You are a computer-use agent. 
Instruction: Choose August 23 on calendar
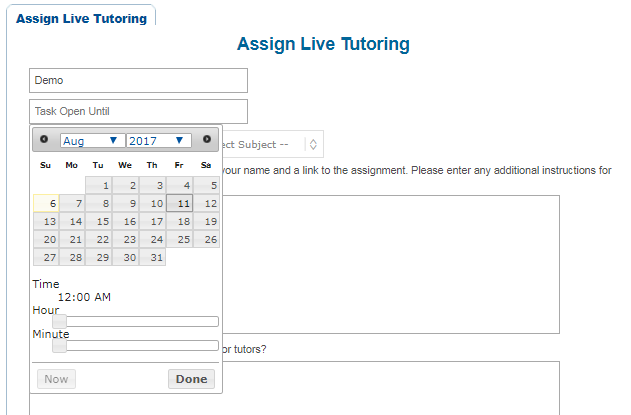click(126, 239)
